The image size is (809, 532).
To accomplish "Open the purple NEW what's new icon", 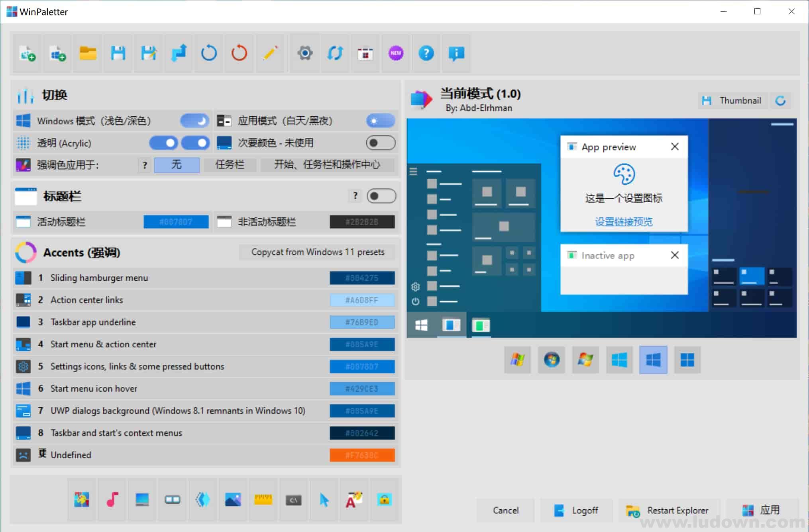I will (x=396, y=53).
